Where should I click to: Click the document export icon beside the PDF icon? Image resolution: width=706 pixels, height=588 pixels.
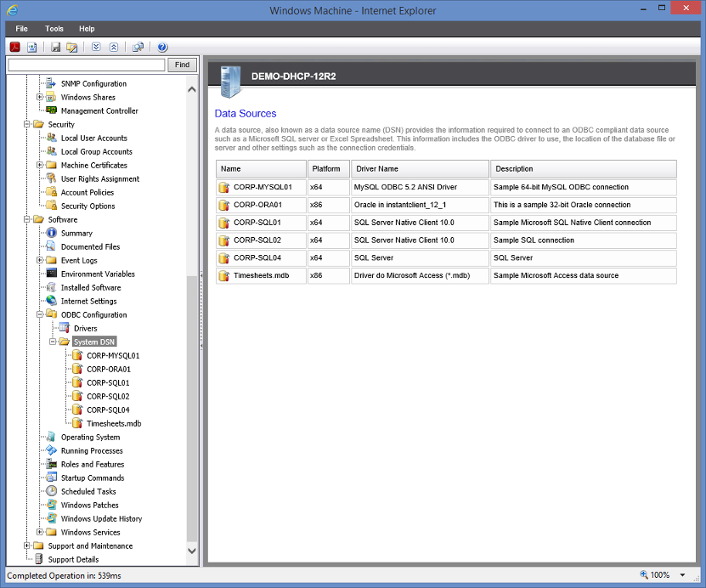coord(32,47)
